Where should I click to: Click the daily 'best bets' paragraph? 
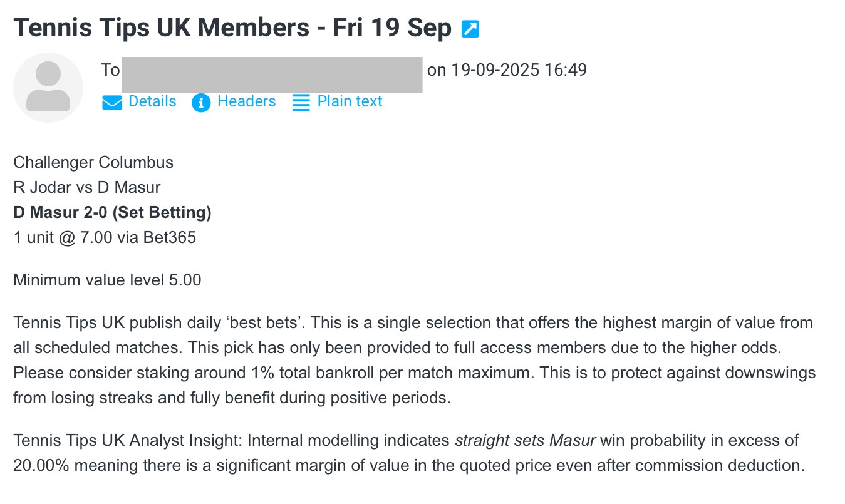pos(415,361)
